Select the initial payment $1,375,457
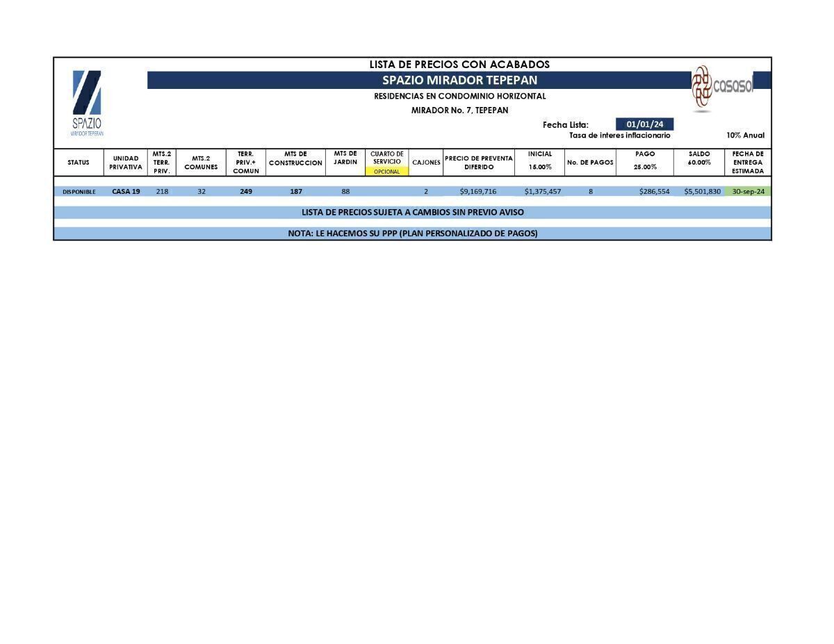The height and width of the screenshot is (644, 834). pos(543,191)
